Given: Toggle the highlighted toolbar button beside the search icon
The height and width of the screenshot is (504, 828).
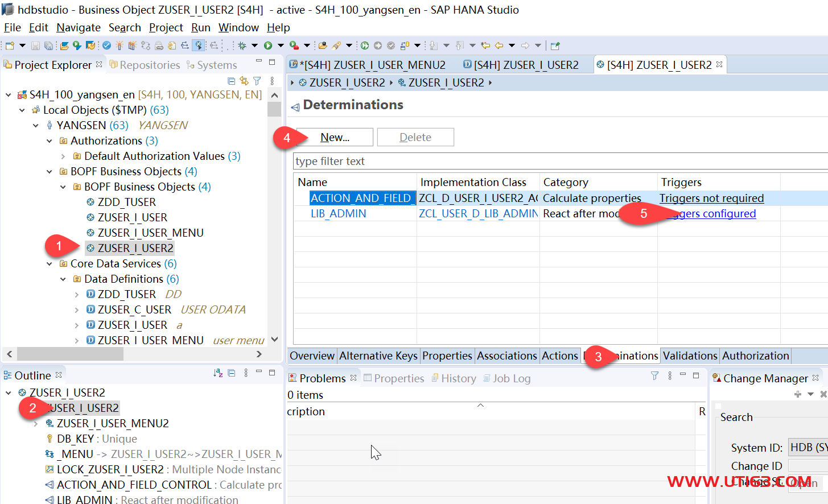Looking at the screenshot, I should click(x=198, y=46).
